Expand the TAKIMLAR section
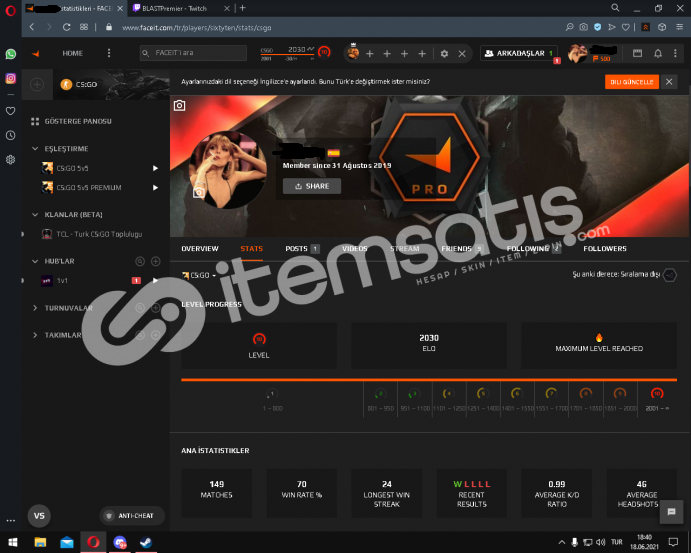This screenshot has height=553, width=691. click(35, 335)
